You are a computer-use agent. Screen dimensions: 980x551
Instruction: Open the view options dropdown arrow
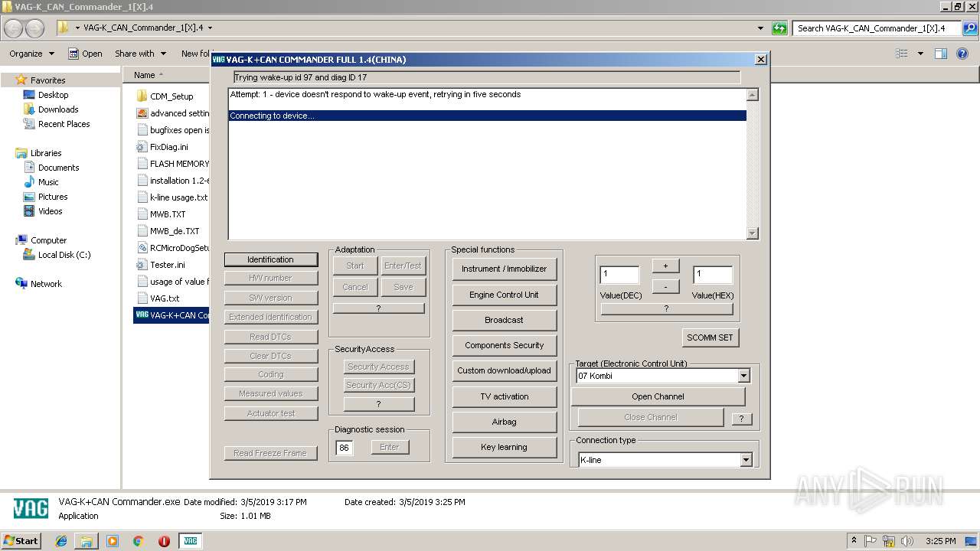(920, 54)
